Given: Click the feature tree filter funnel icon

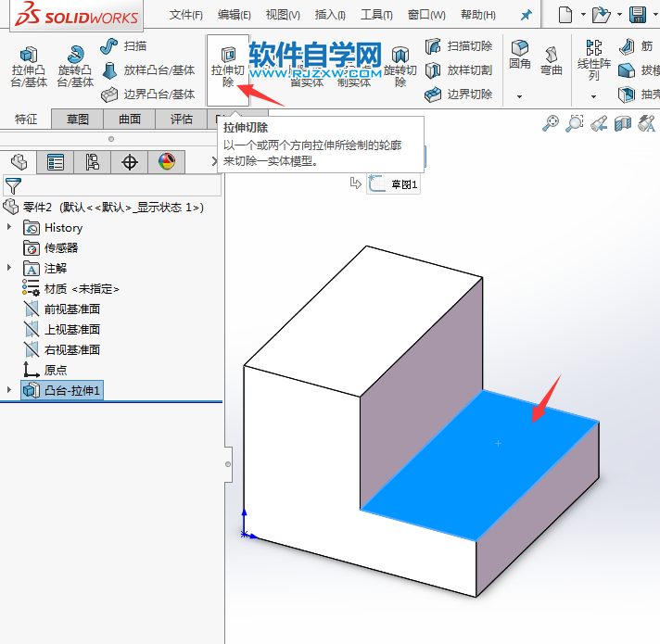Looking at the screenshot, I should pos(13,185).
